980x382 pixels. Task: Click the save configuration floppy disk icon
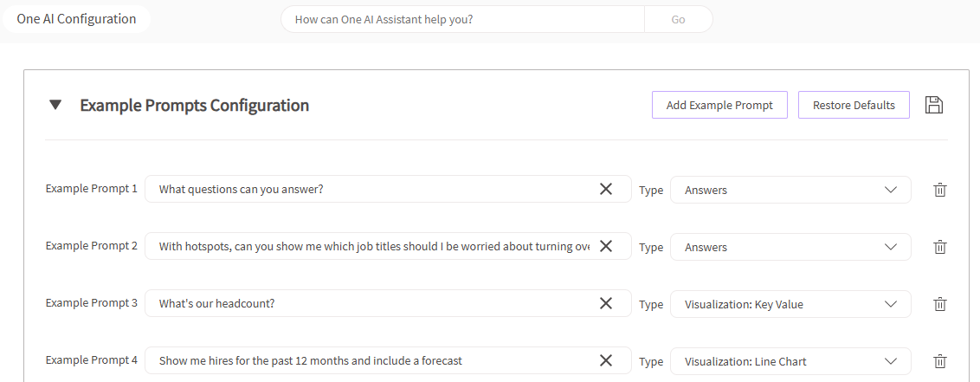933,105
